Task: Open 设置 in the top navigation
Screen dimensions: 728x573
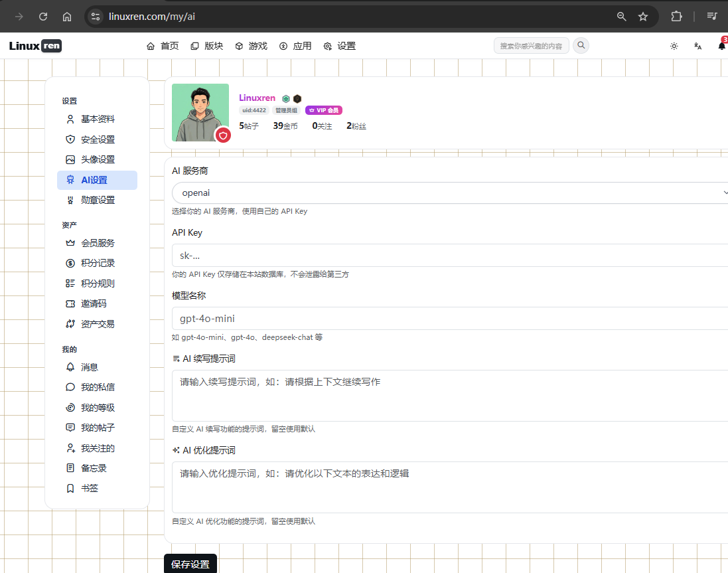Action: click(340, 46)
